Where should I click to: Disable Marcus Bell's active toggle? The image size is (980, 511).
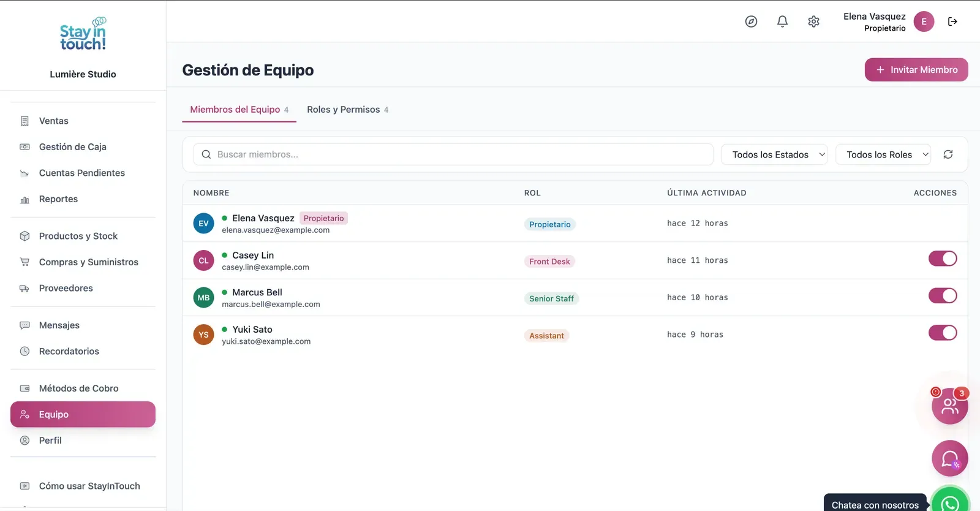point(943,295)
